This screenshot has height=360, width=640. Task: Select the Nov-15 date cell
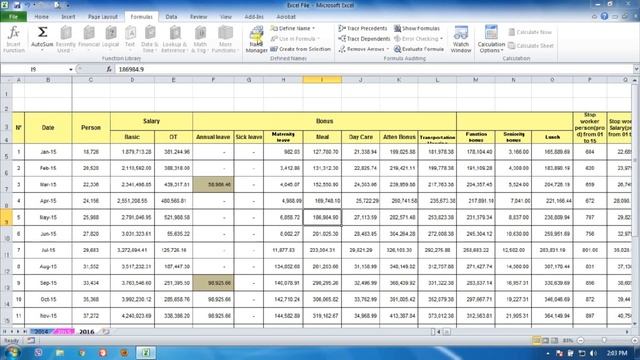coord(48,316)
